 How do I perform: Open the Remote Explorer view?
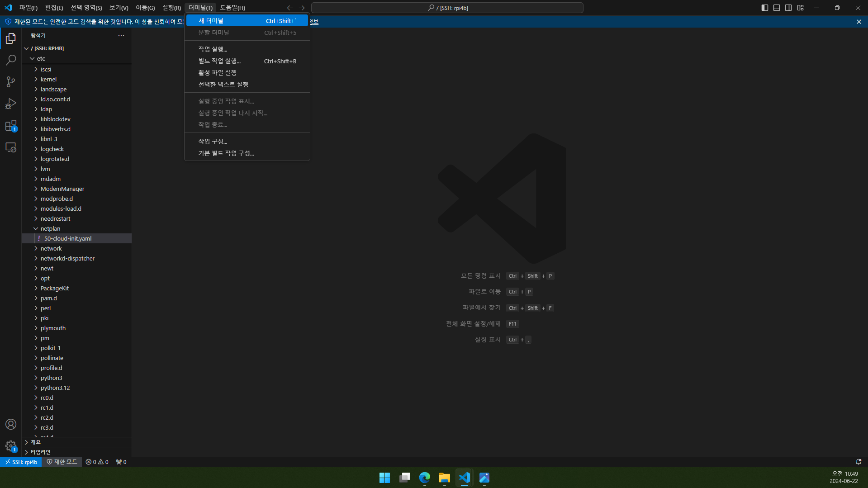click(11, 147)
